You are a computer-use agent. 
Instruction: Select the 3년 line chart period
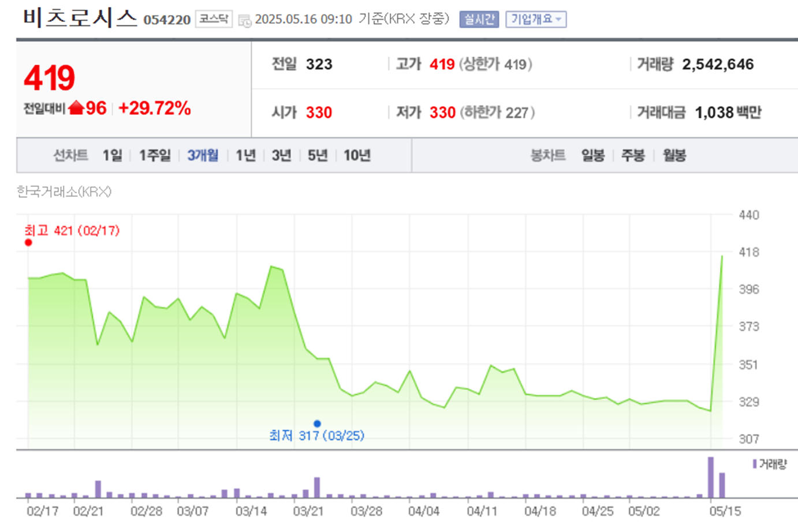(x=281, y=155)
